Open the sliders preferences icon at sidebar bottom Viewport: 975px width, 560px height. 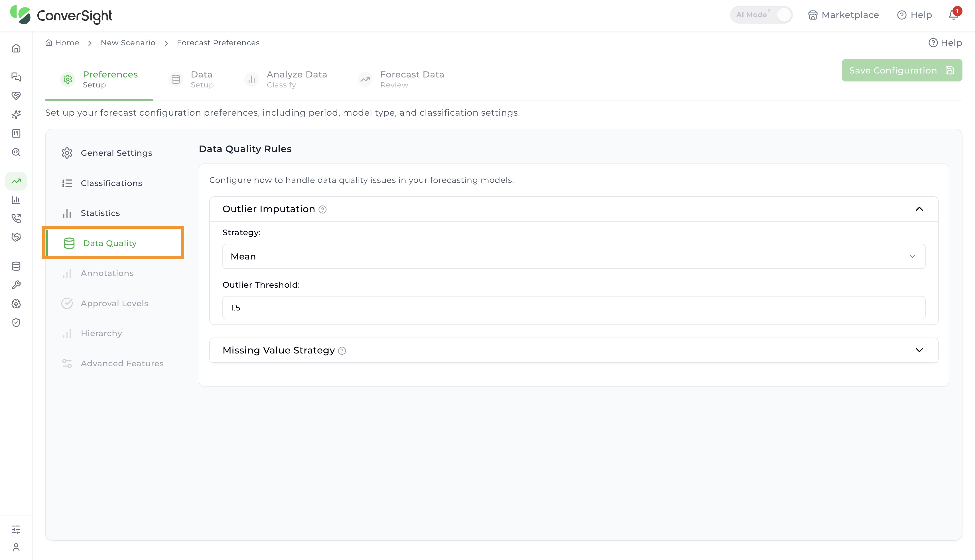[x=16, y=529]
